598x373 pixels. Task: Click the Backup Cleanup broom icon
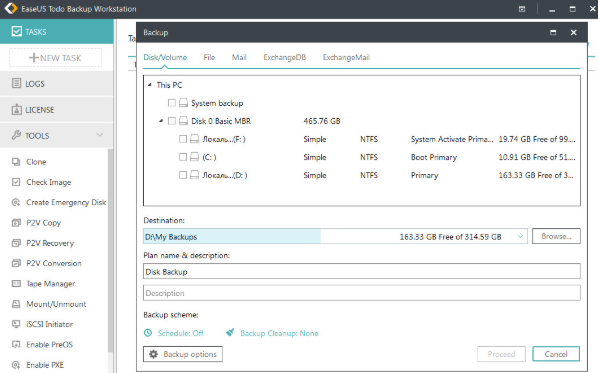[230, 333]
